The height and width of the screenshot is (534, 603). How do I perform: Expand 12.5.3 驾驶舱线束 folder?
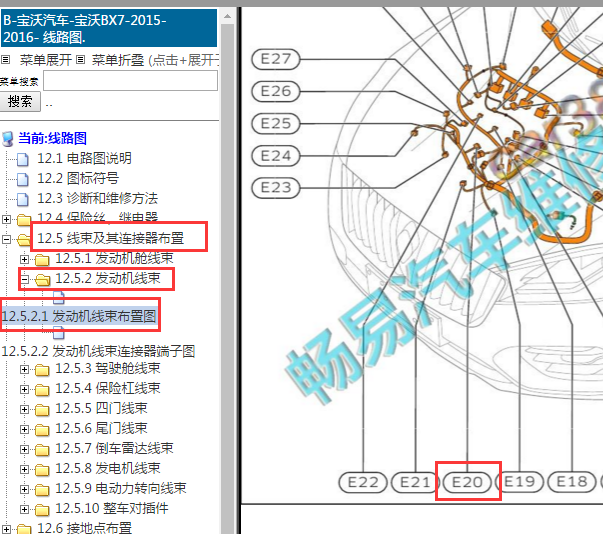[x=24, y=369]
